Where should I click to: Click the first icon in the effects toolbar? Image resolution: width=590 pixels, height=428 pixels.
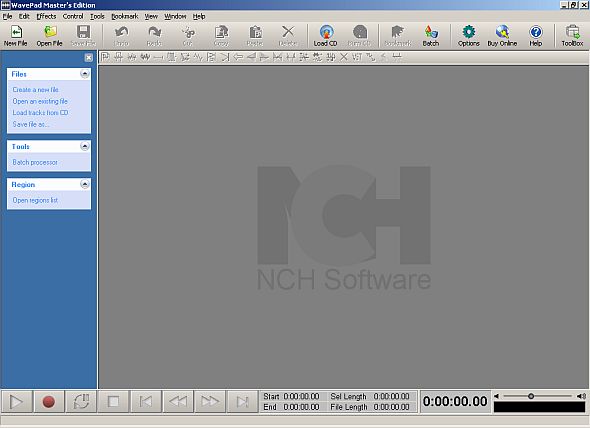(105, 57)
